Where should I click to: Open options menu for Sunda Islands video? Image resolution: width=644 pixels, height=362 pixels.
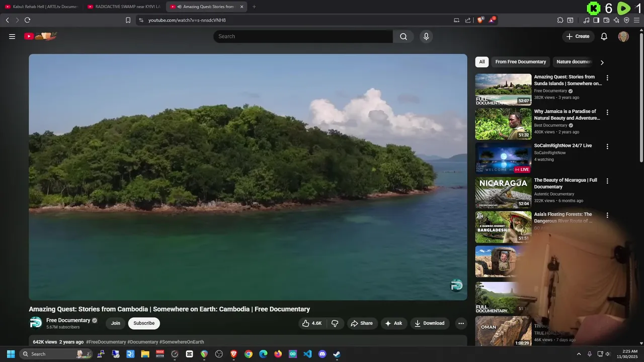607,78
